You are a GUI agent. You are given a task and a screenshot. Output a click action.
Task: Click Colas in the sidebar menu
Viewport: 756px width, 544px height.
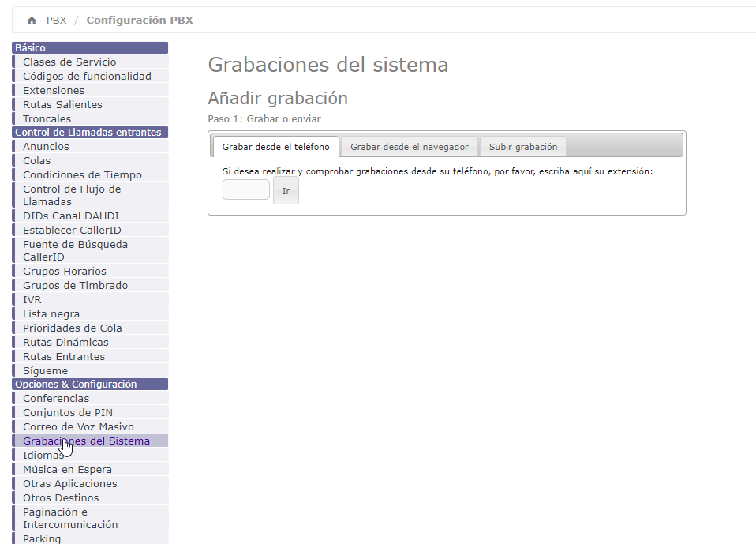point(36,161)
